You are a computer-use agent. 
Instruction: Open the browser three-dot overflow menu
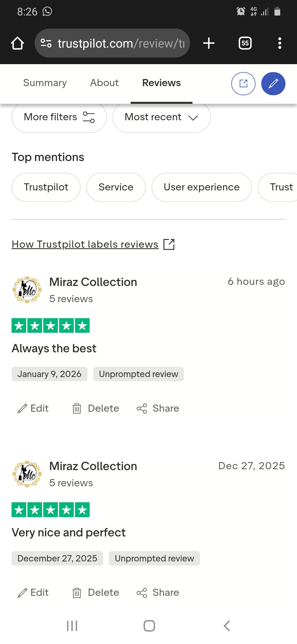click(280, 43)
